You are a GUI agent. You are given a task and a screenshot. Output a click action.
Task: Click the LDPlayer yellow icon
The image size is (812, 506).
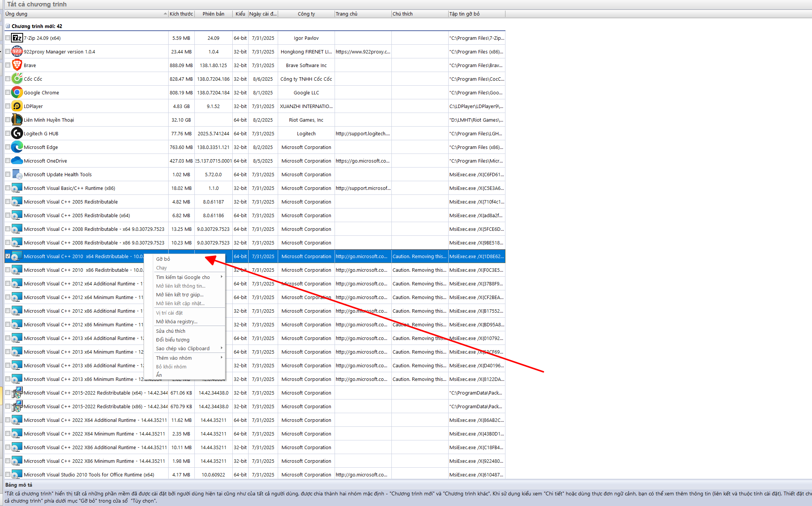pyautogui.click(x=17, y=106)
